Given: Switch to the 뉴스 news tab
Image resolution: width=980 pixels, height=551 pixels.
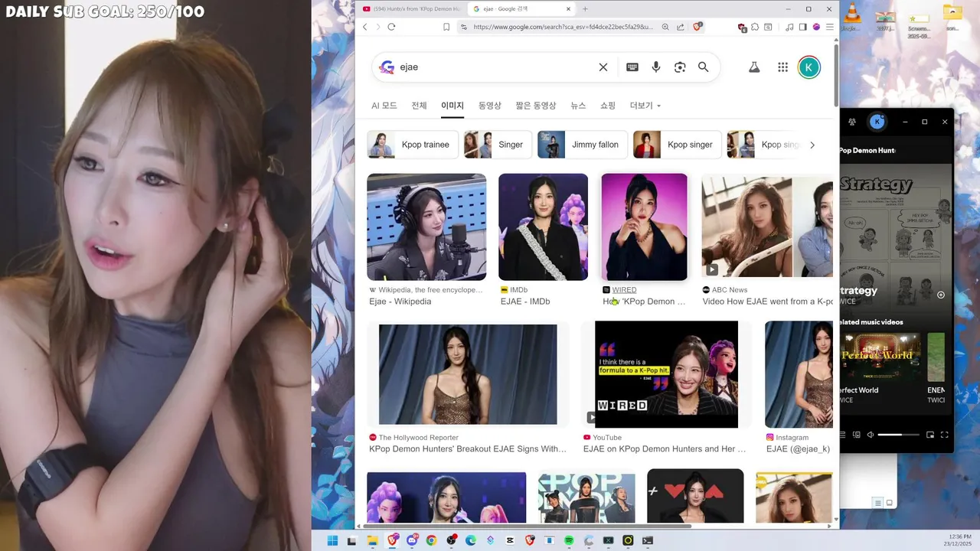Looking at the screenshot, I should coord(578,106).
